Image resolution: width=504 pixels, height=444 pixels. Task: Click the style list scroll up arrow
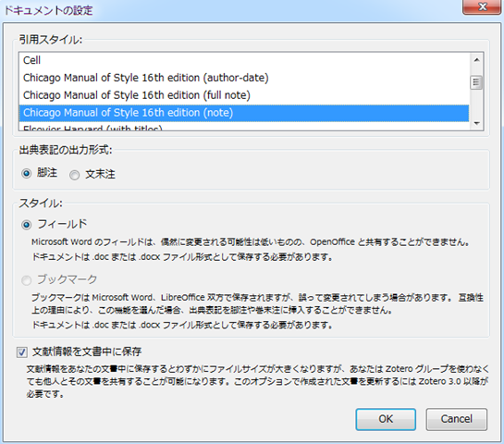[x=476, y=60]
